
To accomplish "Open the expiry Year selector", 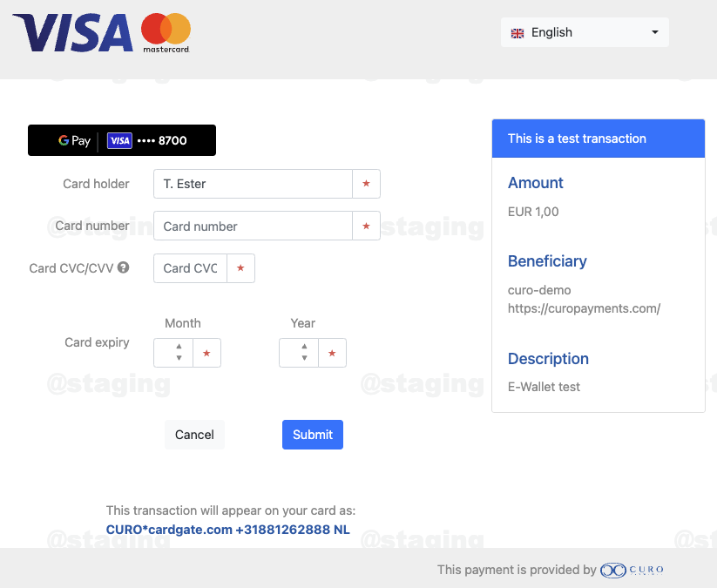I will click(x=300, y=353).
